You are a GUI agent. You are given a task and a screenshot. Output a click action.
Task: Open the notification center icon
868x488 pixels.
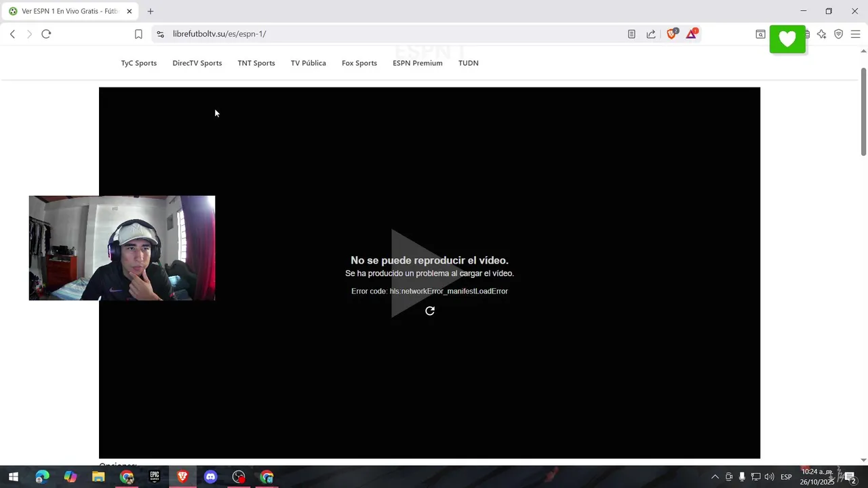point(850,477)
